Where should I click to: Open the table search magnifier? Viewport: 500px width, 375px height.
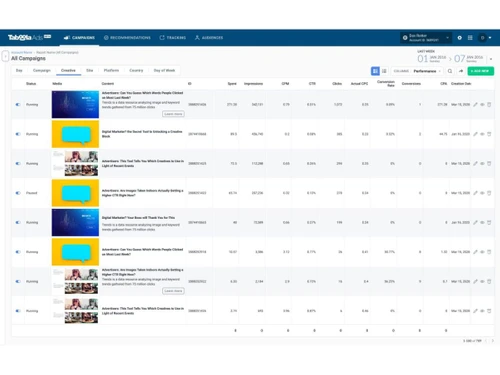450,71
